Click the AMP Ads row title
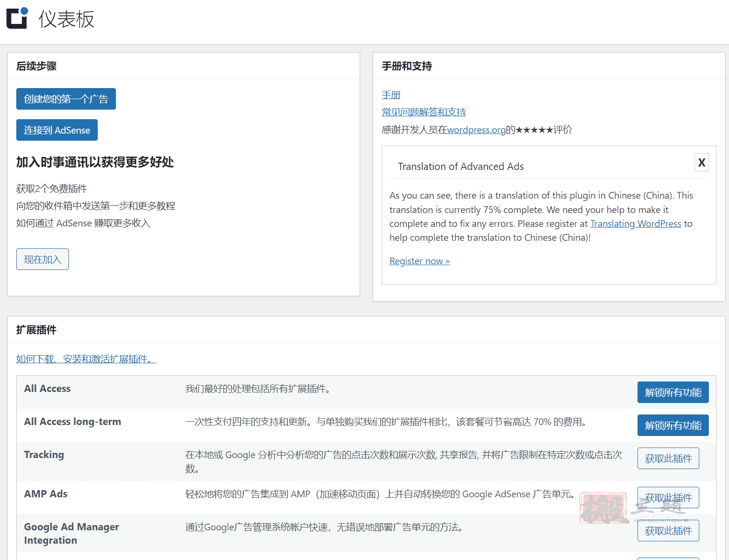Viewport: 729px width, 560px height. click(x=46, y=494)
